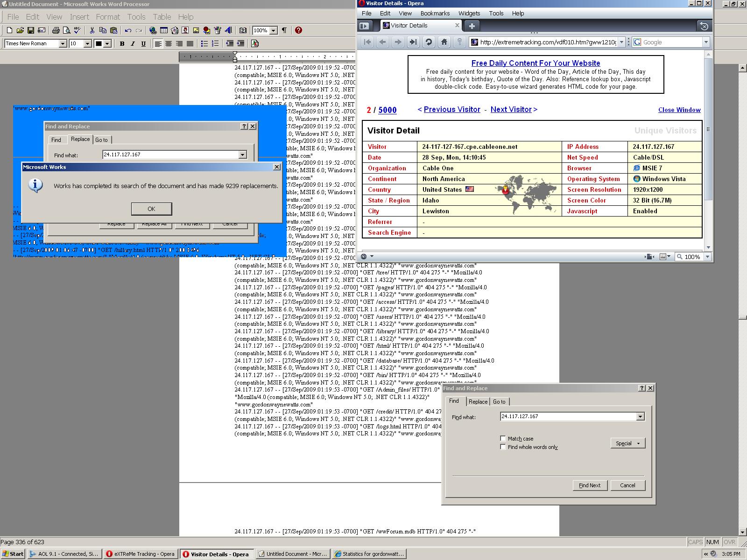Image resolution: width=747 pixels, height=560 pixels.
Task: Enable the Match case checkbox
Action: tap(503, 438)
